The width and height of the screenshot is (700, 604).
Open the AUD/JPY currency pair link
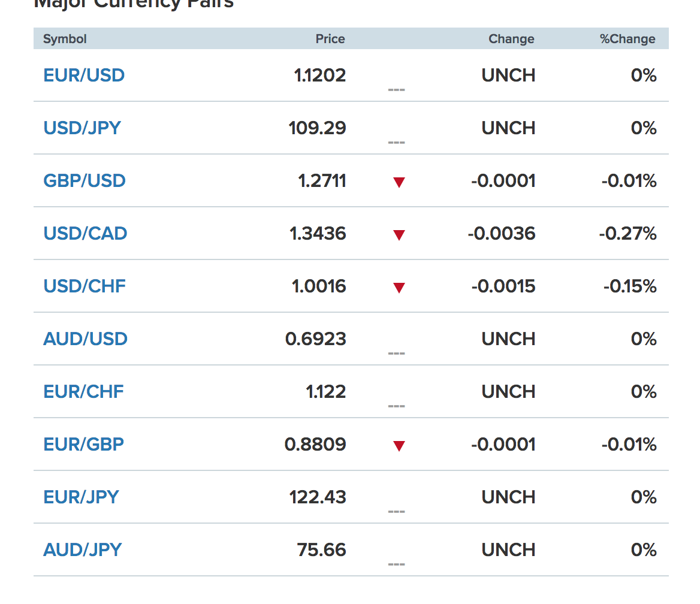pos(83,549)
